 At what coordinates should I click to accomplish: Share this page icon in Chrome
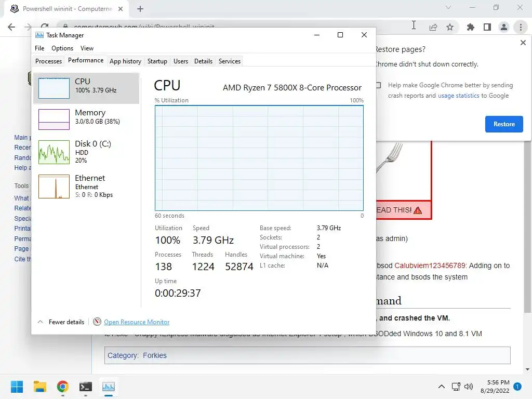[433, 27]
